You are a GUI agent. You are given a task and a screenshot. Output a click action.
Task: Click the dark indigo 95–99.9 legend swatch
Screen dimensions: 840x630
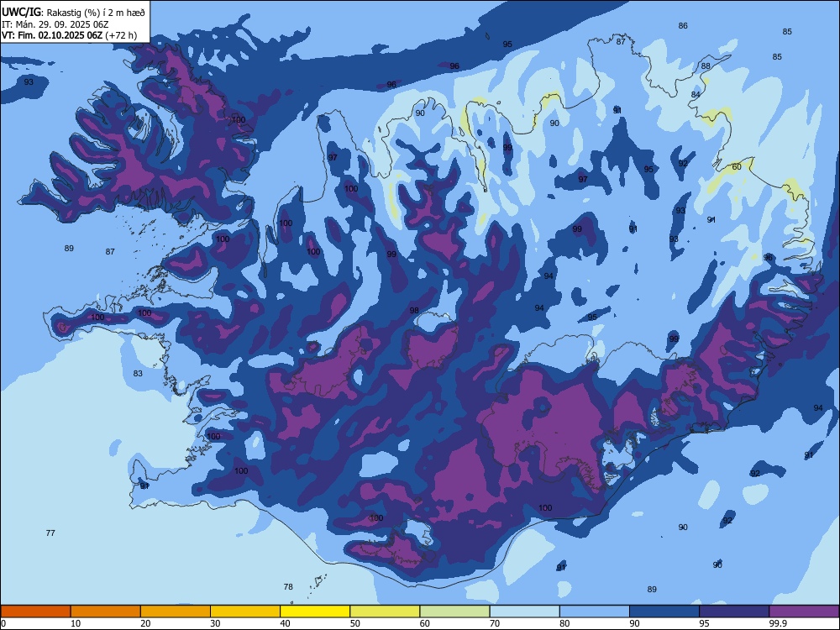[x=734, y=612]
